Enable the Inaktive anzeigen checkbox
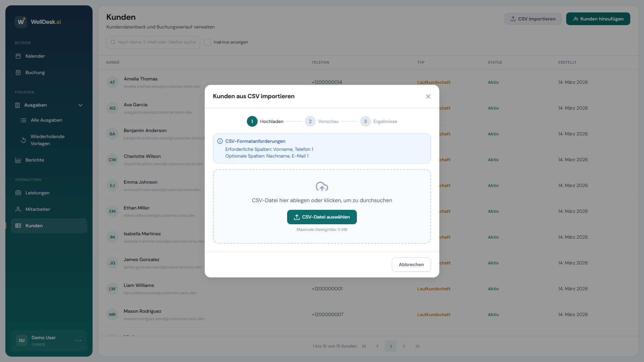 208,42
